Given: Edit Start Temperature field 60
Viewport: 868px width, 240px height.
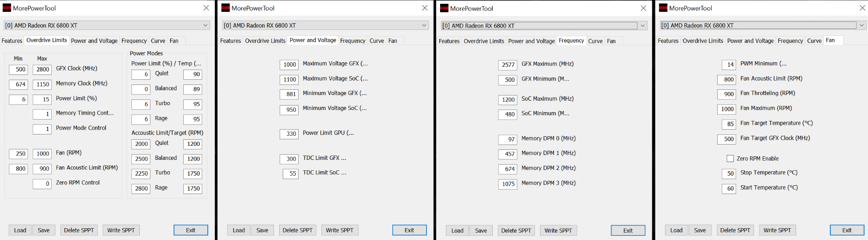Looking at the screenshot, I should [x=729, y=189].
